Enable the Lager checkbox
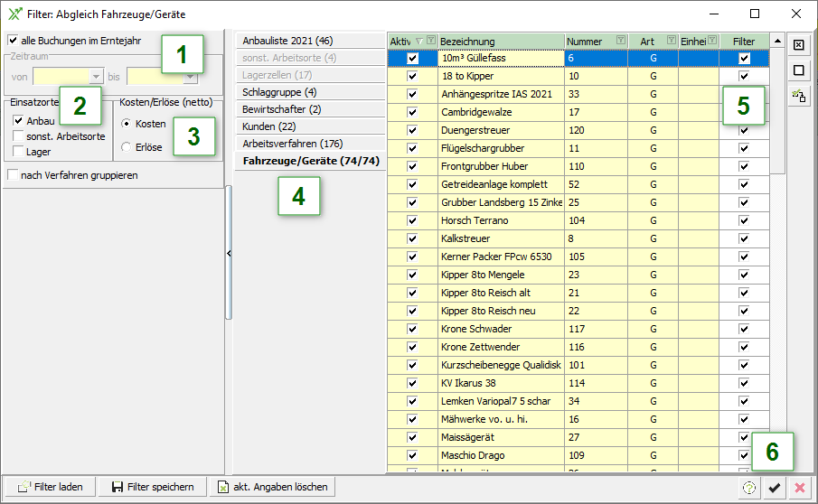818x504 pixels. [x=18, y=152]
